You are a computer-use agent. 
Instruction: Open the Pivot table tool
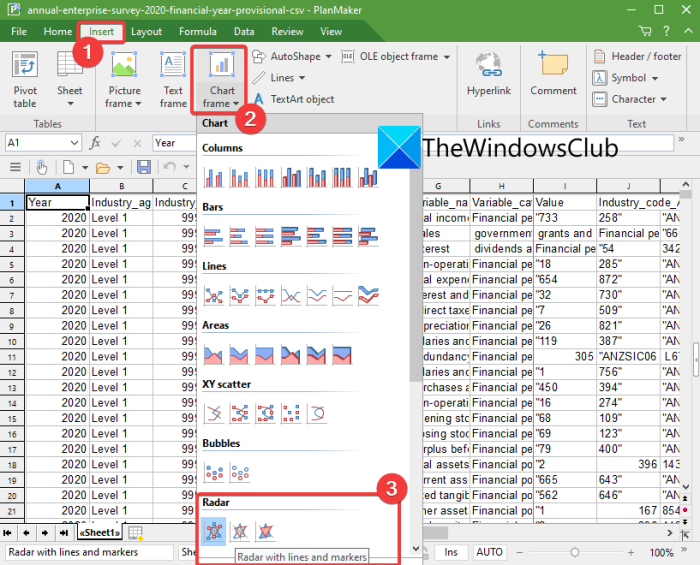25,79
